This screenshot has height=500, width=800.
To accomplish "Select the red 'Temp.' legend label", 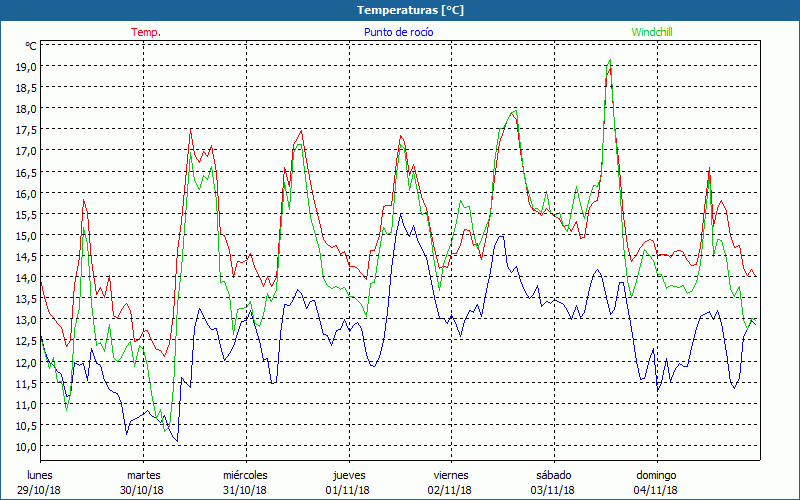I will click(146, 32).
